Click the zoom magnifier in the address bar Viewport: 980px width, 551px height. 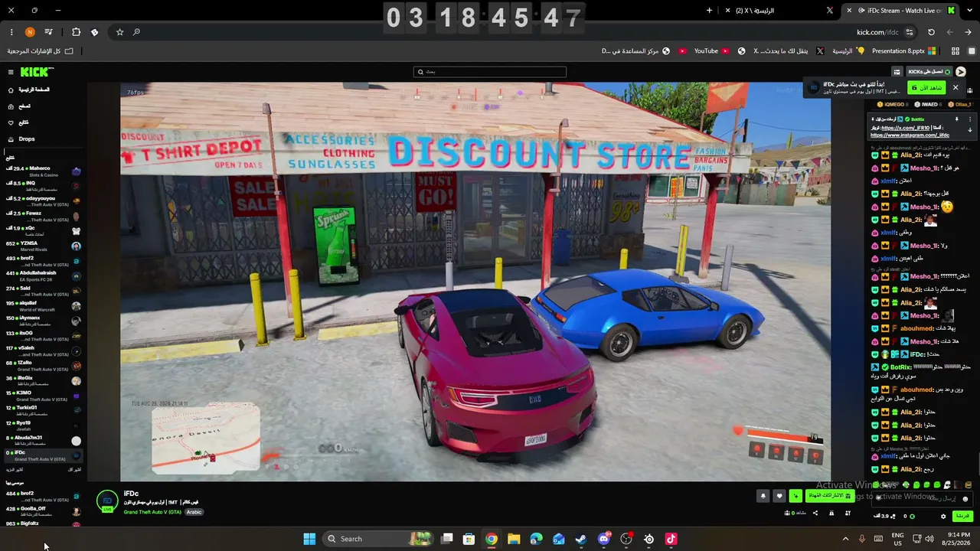136,32
